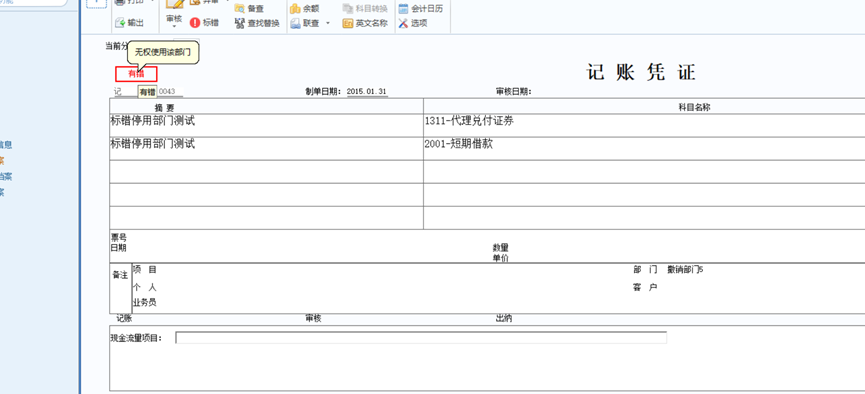
Task: Click the 业务员 field label
Action: (x=145, y=302)
